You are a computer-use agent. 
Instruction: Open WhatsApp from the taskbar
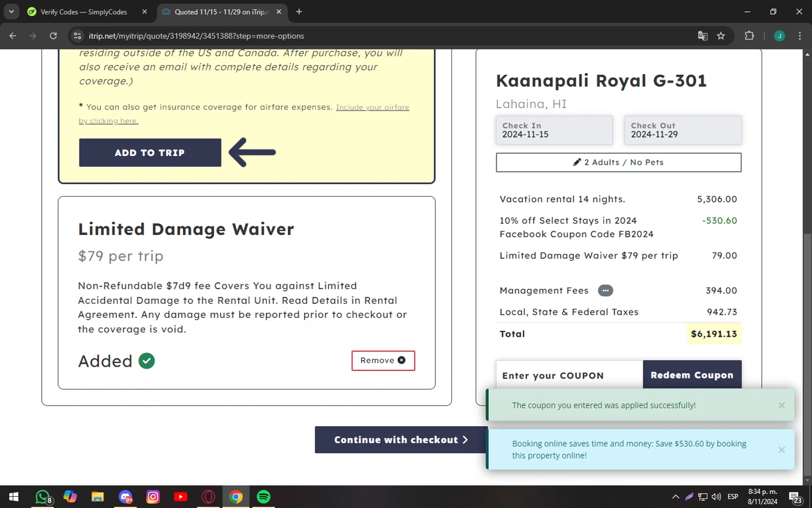43,497
